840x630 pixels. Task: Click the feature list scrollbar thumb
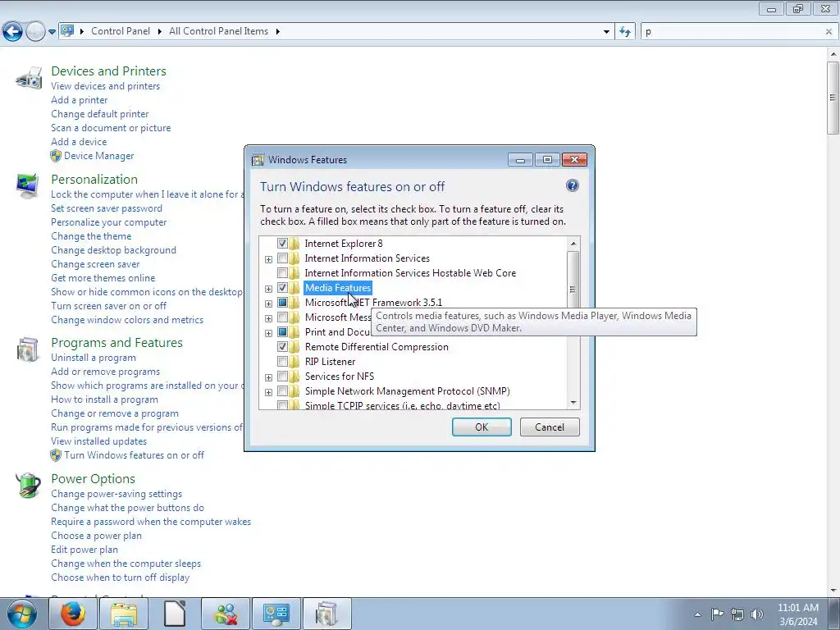(x=573, y=290)
